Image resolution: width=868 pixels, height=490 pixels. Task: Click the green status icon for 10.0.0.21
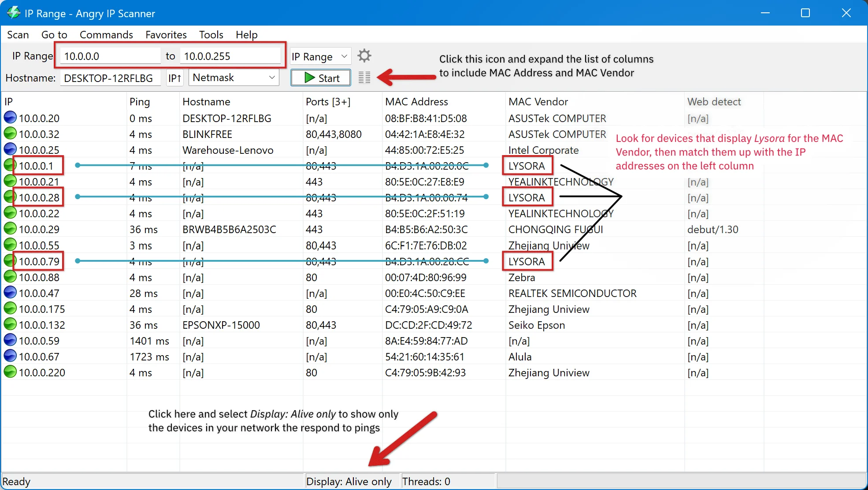[x=10, y=181]
